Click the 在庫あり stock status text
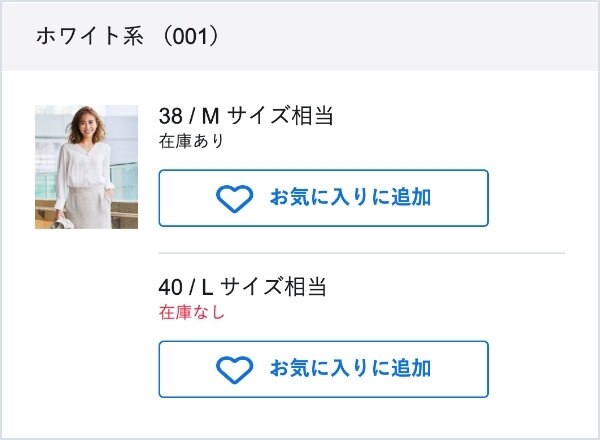The image size is (600, 440). tap(191, 141)
